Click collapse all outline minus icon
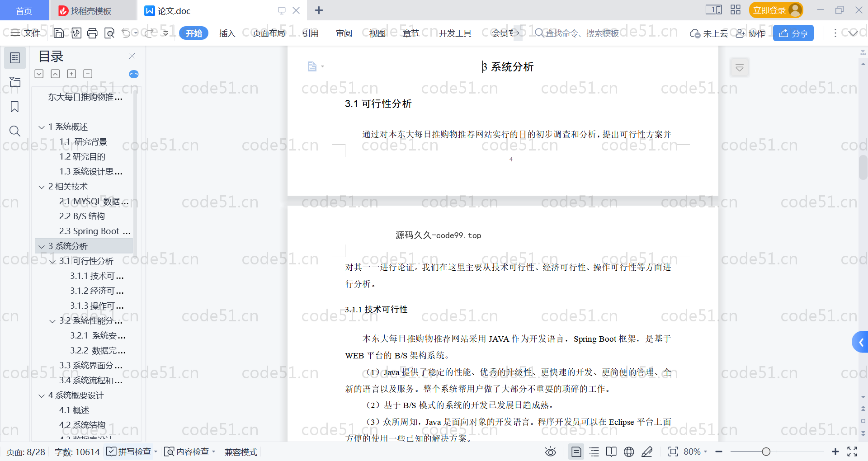The width and height of the screenshot is (868, 461). click(88, 74)
